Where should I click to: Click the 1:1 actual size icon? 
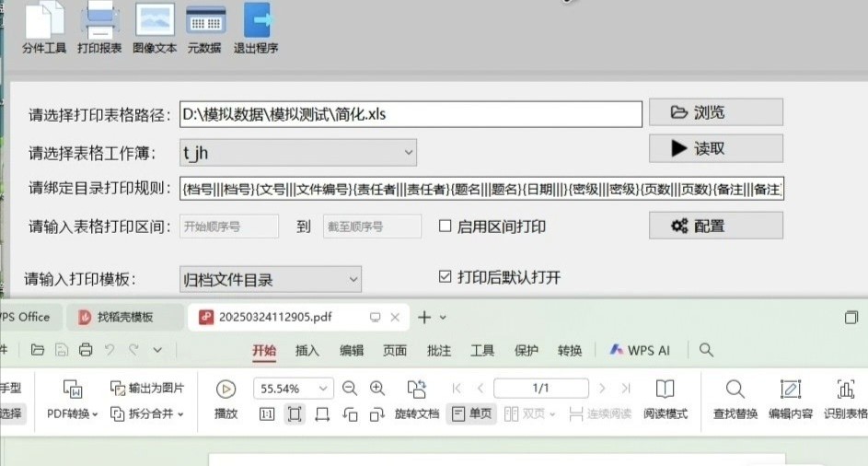267,414
